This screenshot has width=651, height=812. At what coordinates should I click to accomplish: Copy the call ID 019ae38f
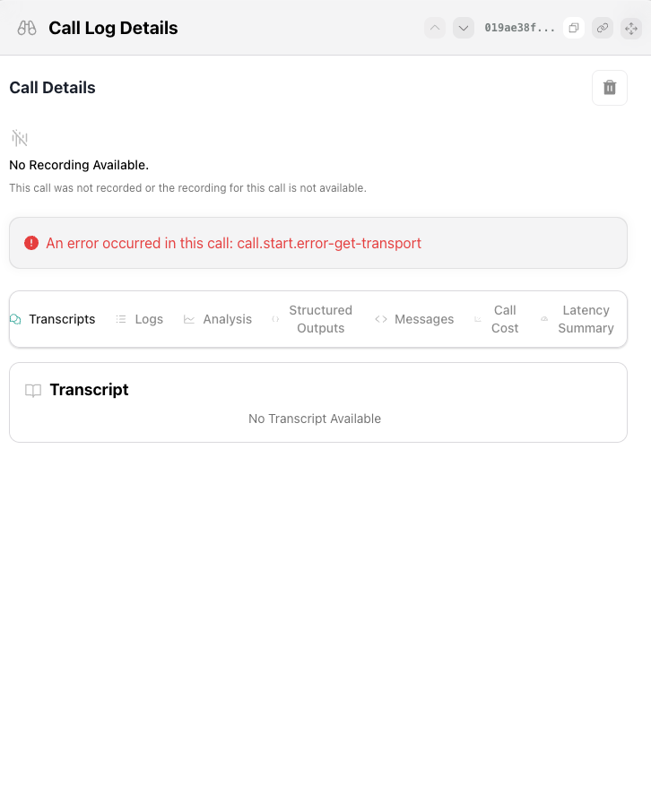(574, 28)
